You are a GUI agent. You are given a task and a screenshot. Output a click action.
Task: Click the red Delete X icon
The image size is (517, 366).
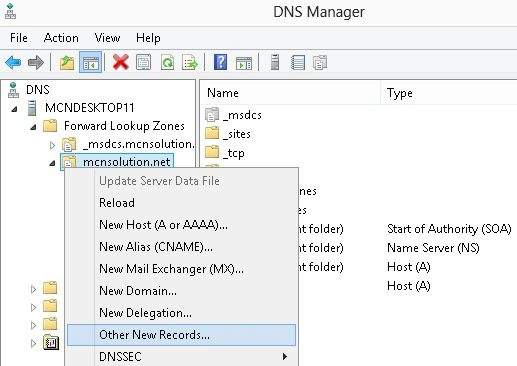point(121,62)
